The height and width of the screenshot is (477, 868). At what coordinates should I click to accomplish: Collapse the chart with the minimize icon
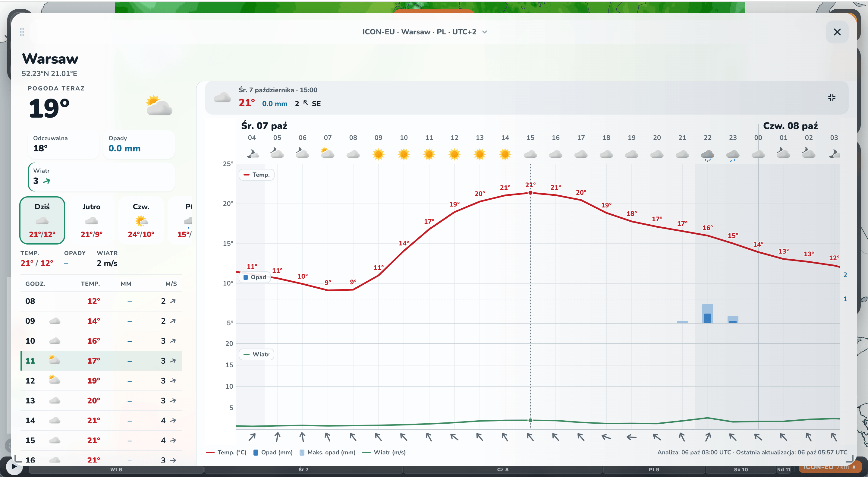[832, 98]
